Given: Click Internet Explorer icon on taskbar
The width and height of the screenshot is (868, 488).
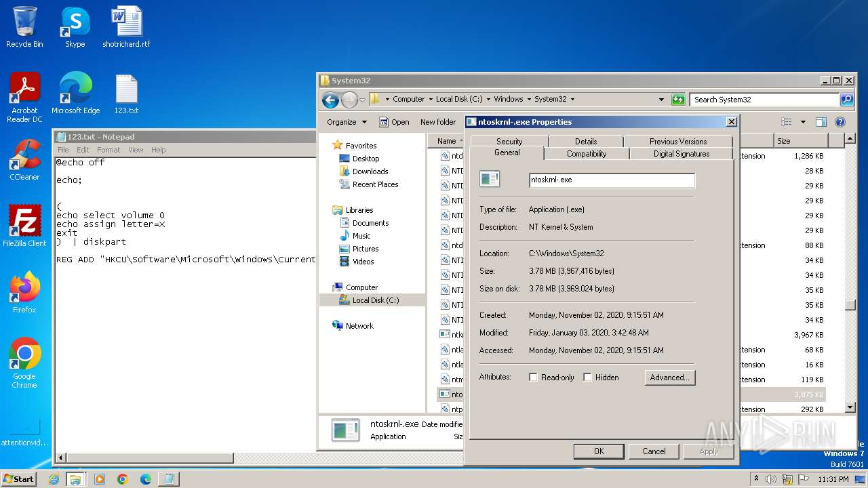Looking at the screenshot, I should (x=54, y=479).
